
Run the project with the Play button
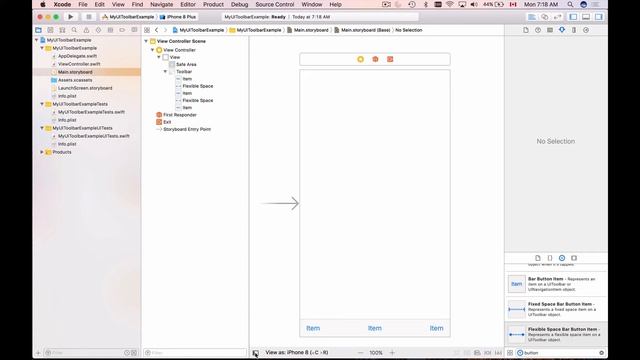(x=71, y=17)
